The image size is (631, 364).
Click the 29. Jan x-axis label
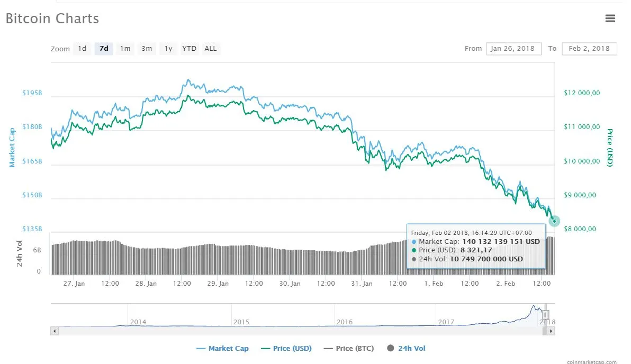point(218,283)
